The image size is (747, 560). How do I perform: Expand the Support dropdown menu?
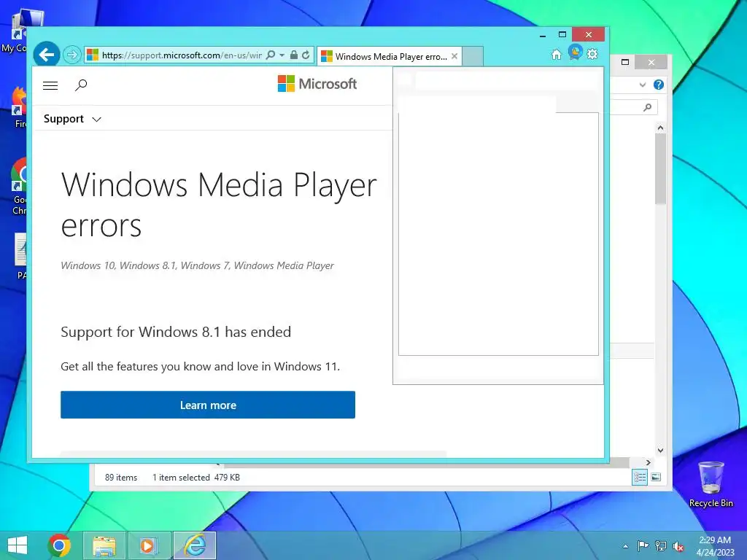pos(72,119)
